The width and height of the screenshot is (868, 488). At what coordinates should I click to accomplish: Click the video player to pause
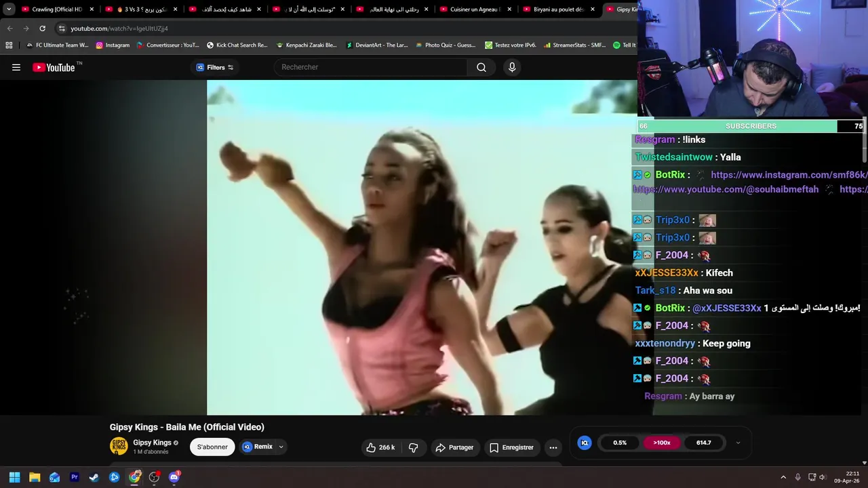[x=422, y=247]
